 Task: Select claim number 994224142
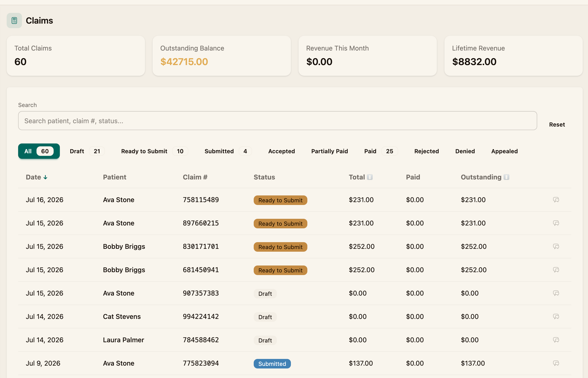click(x=201, y=317)
